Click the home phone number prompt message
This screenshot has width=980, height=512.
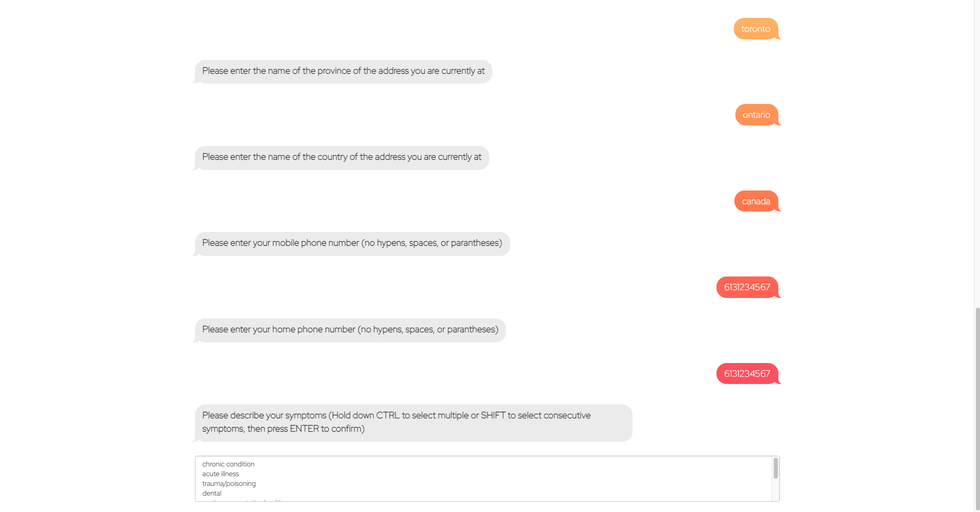[350, 330]
